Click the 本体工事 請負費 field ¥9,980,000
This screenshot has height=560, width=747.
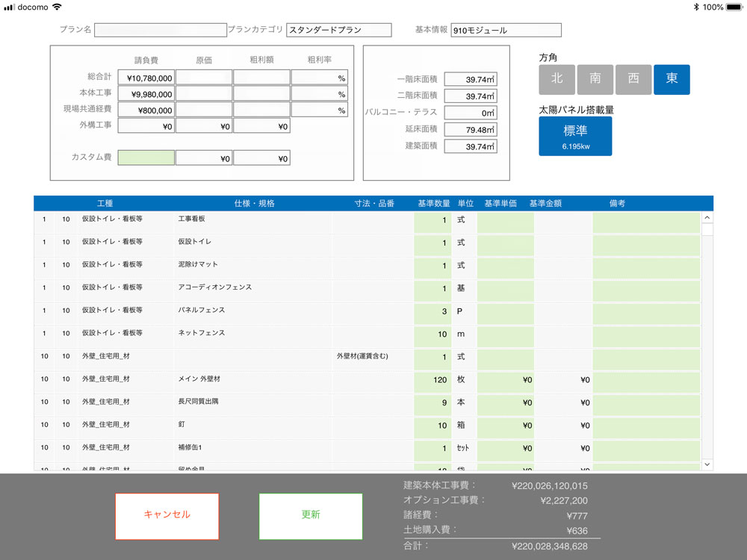[146, 94]
